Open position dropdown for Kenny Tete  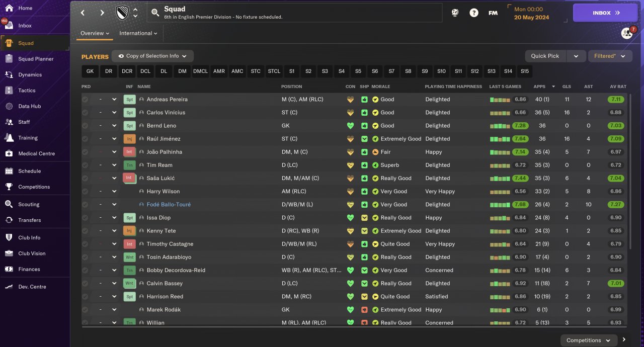tap(114, 231)
